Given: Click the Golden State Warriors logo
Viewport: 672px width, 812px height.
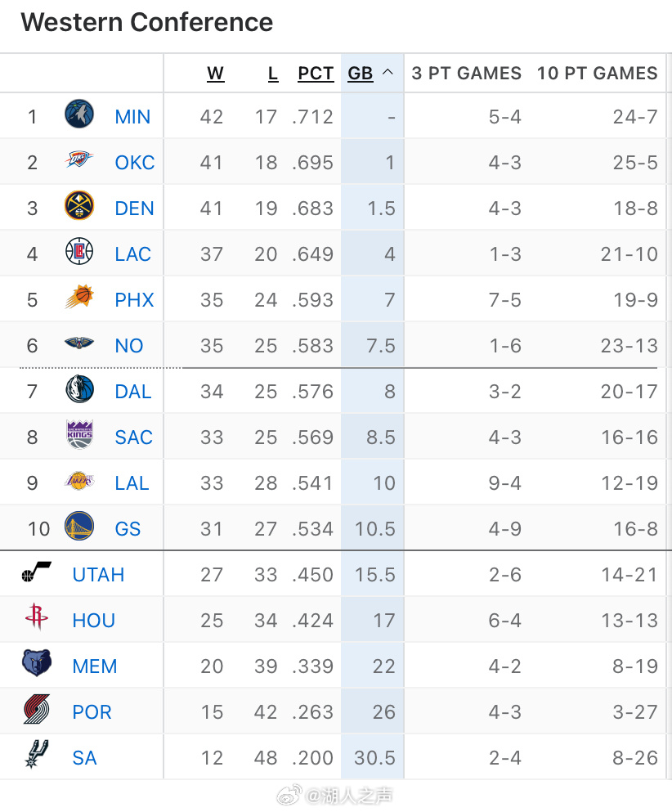Looking at the screenshot, I should point(79,526).
